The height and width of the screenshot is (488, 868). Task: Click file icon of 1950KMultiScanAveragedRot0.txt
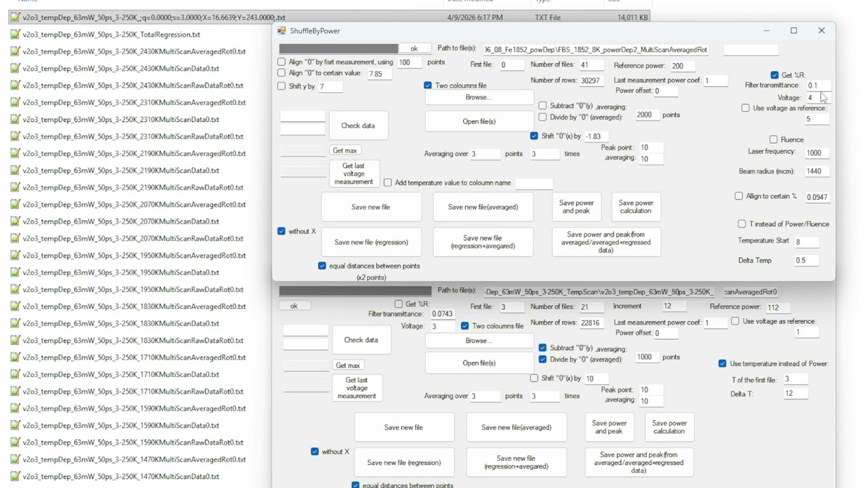[15, 255]
